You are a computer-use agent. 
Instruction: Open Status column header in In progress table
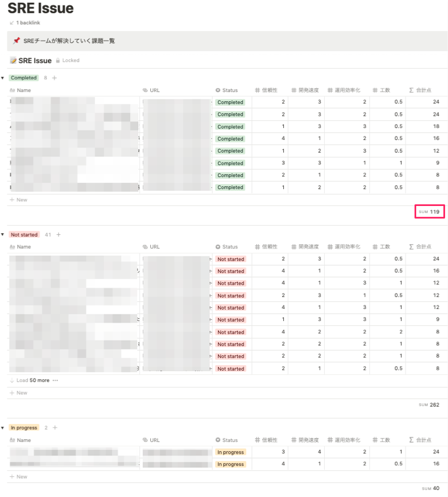tap(227, 440)
